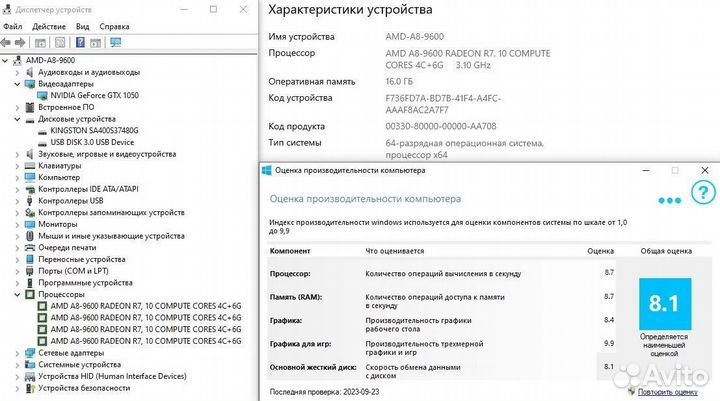Click the three blue dots menu

(x=669, y=201)
